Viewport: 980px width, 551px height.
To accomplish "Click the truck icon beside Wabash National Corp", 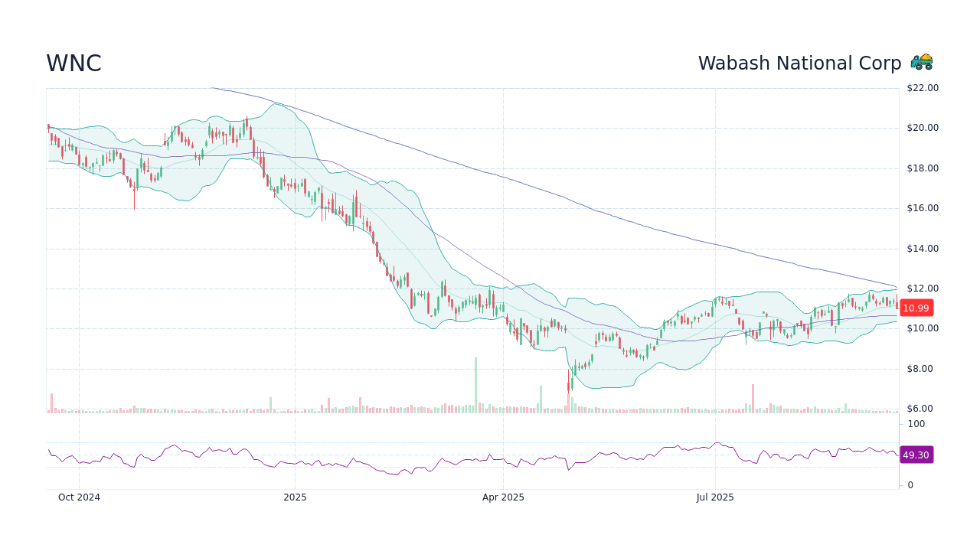I will coord(922,63).
